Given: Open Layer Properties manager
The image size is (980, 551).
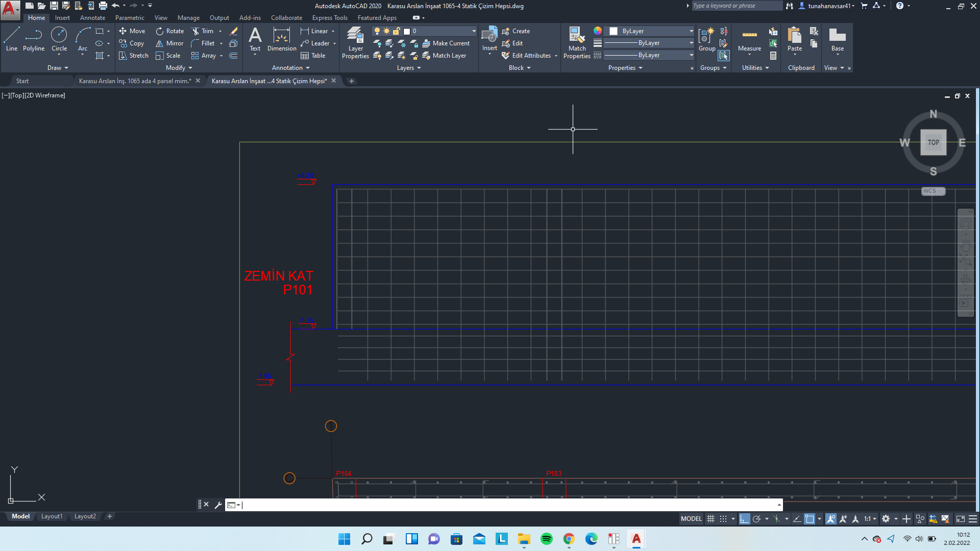Looking at the screenshot, I should click(355, 43).
